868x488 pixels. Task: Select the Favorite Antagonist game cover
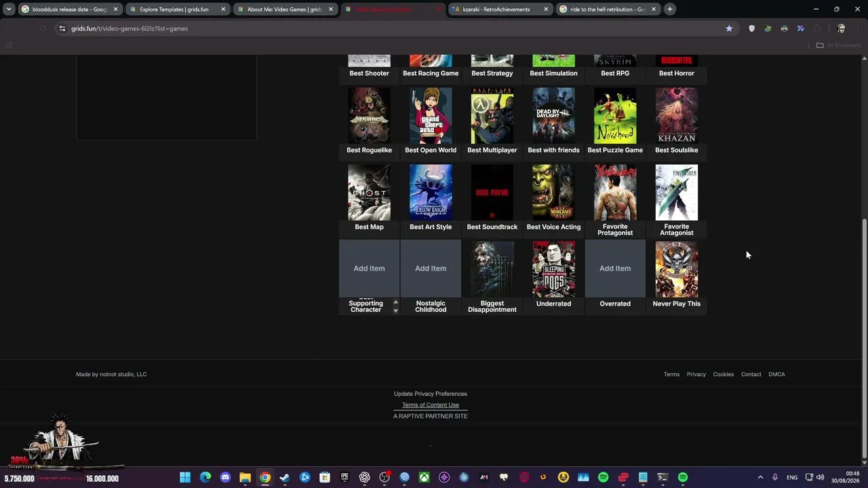click(677, 192)
